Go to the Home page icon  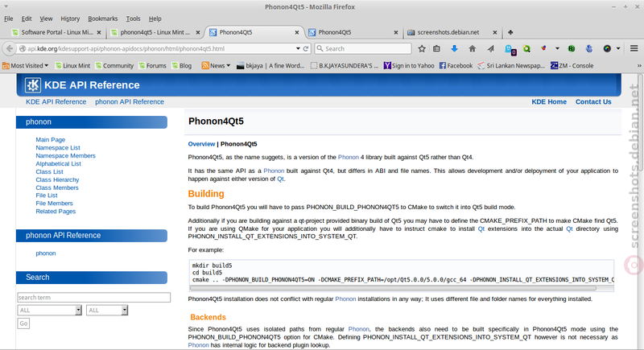tap(473, 48)
